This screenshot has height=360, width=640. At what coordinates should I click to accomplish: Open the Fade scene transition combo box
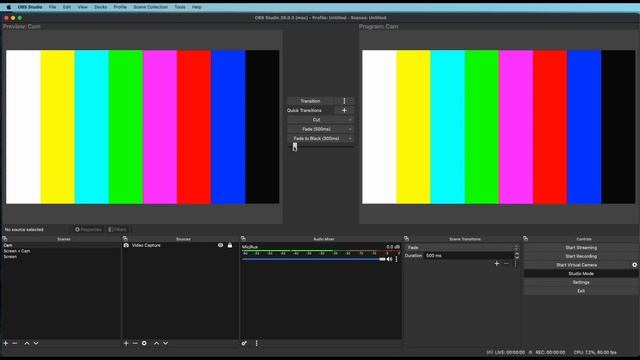462,247
